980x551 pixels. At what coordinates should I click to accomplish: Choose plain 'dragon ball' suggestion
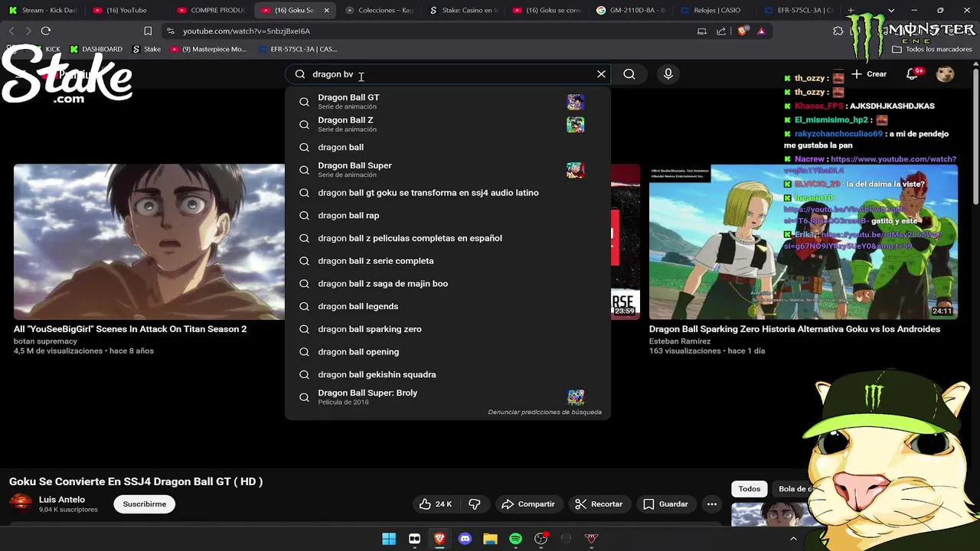(448, 147)
